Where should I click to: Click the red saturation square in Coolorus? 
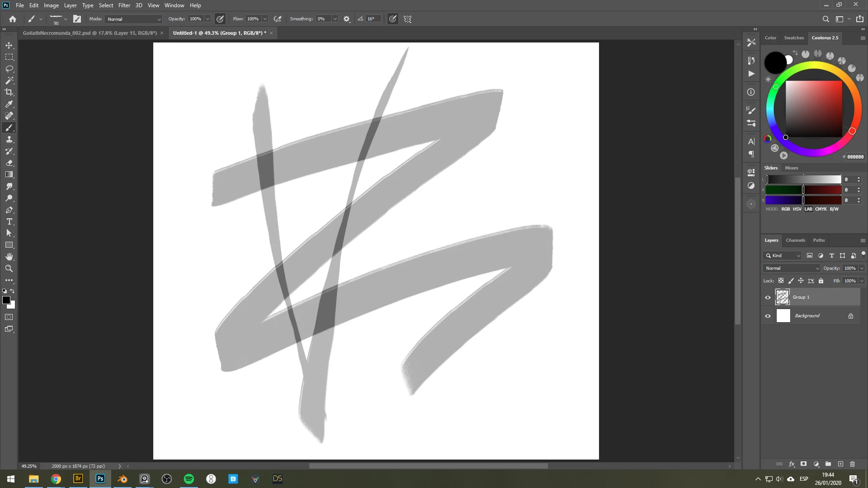point(814,108)
